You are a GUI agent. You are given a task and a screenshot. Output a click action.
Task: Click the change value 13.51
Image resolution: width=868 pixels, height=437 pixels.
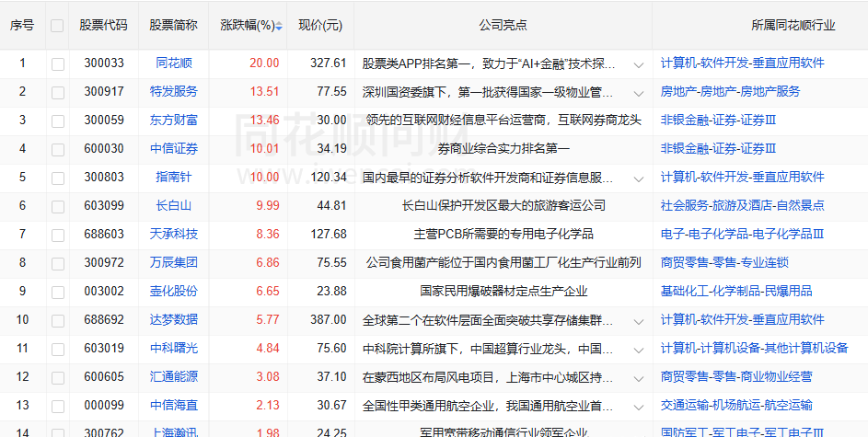264,91
